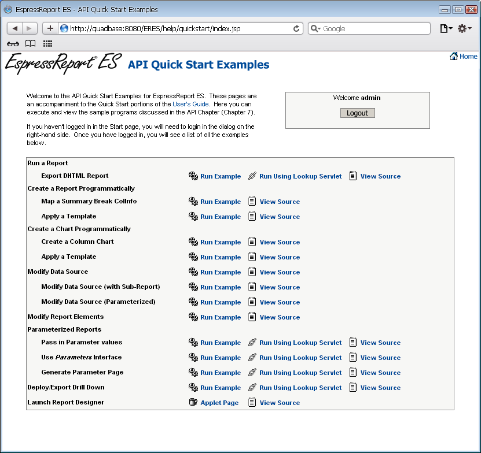481x453 pixels.
Task: Open the bookmarks book icon
Action: point(30,44)
